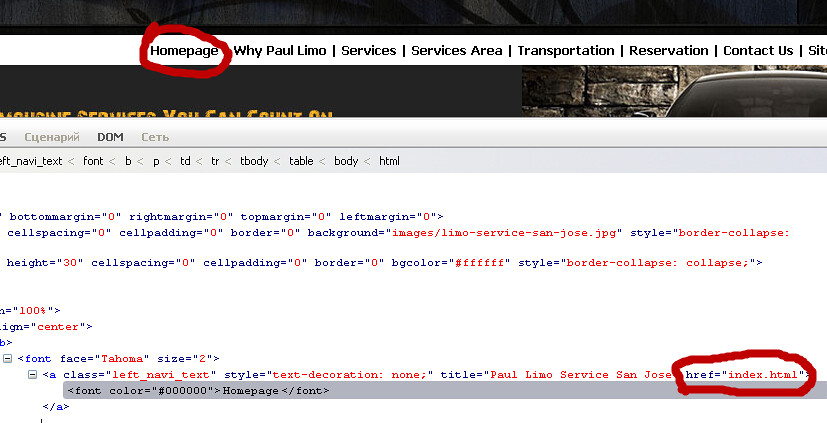Select left_navi_text in the element breadcrumb
This screenshot has height=423, width=827.
point(31,161)
